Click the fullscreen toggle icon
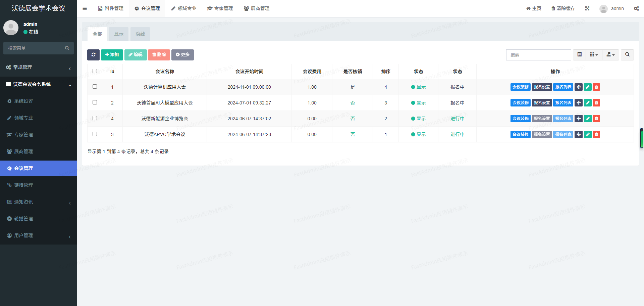Image resolution: width=644 pixels, height=306 pixels. [587, 8]
